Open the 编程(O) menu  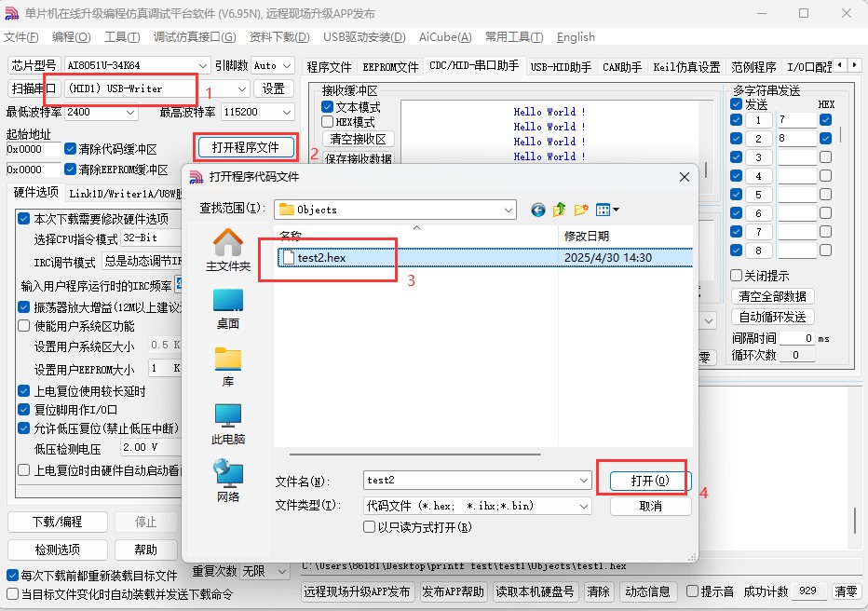click(x=72, y=37)
